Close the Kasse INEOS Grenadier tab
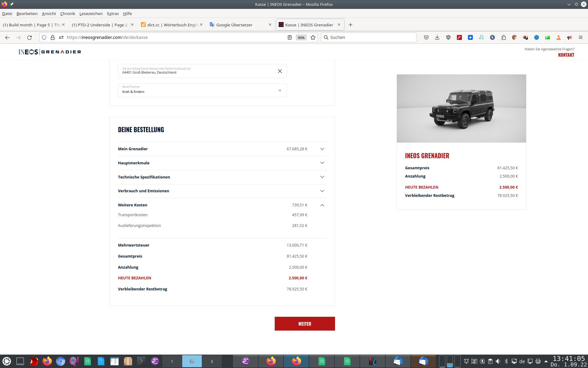Screen dimensions: 588x368 [x=339, y=25]
